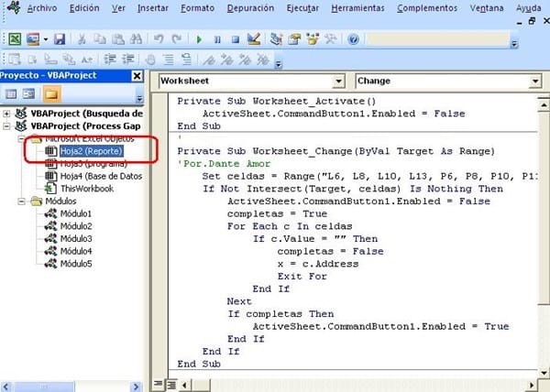The width and height of the screenshot is (550, 392).
Task: Open the Insert UserForm dropdown arrow
Action: [46, 39]
